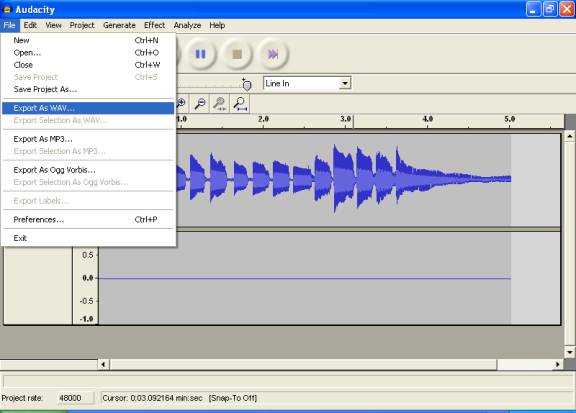Click the Fit Selection zoom icon
This screenshot has width=576, height=413.
point(220,104)
